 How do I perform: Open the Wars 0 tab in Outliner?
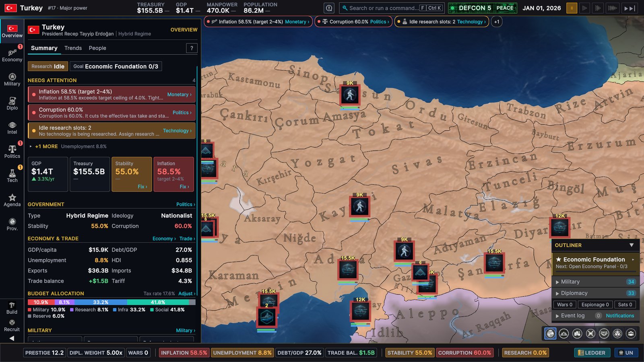pyautogui.click(x=565, y=304)
